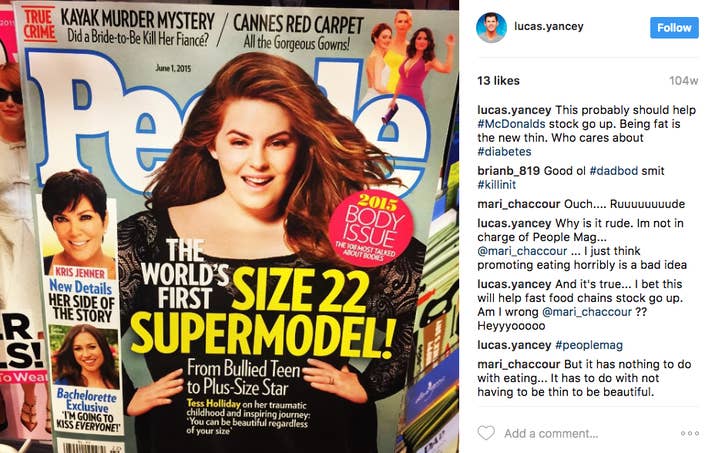Open the three-dots more options menu

[689, 433]
